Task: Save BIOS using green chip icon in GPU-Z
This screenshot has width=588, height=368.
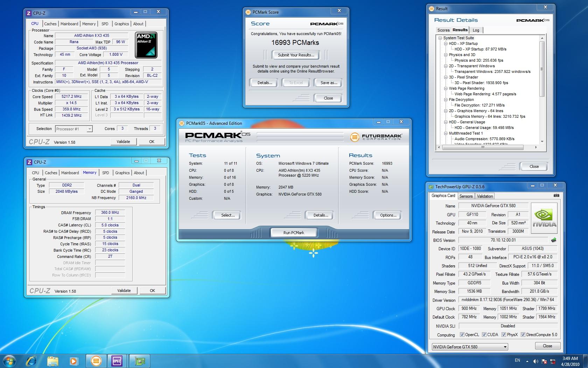Action: [554, 240]
